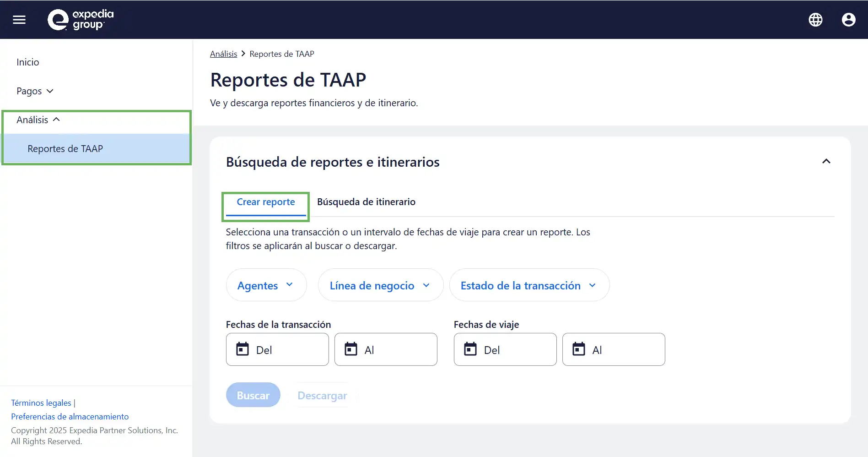Open the hamburger navigation menu
Screen dimensions: 868x457
[19, 20]
